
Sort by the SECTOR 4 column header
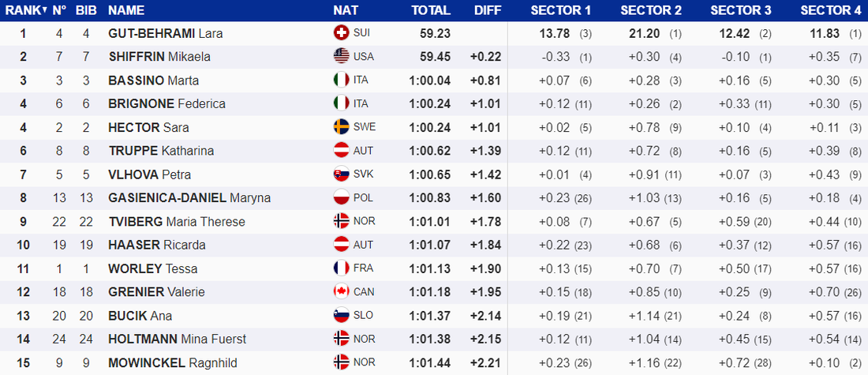tap(830, 10)
